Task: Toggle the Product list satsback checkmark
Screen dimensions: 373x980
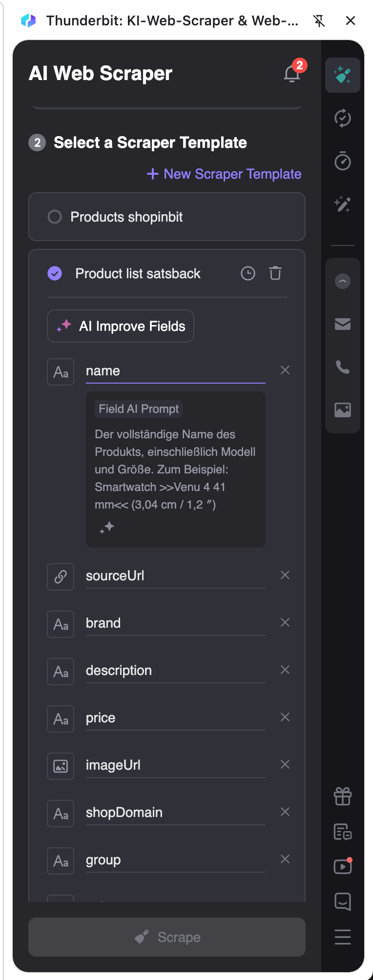Action: (55, 273)
